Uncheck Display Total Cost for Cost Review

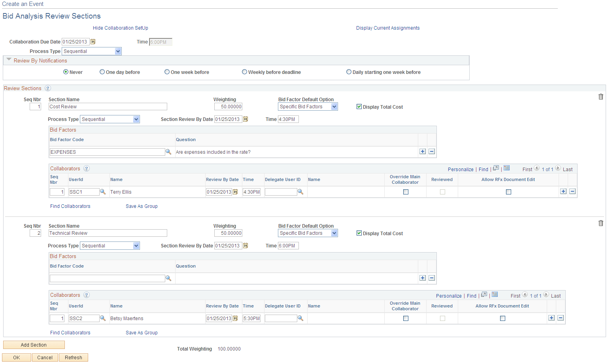[x=359, y=106]
